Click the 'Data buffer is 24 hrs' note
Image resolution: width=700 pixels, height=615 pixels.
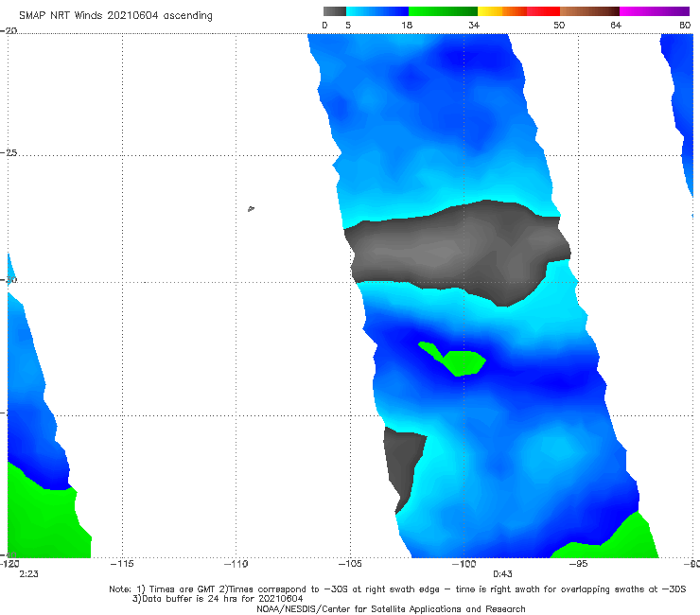[218, 599]
